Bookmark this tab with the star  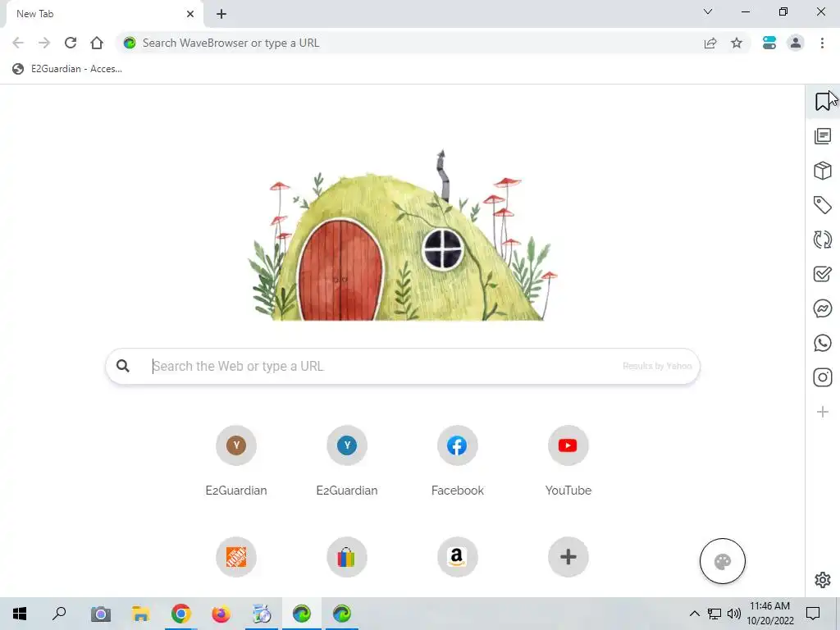737,43
